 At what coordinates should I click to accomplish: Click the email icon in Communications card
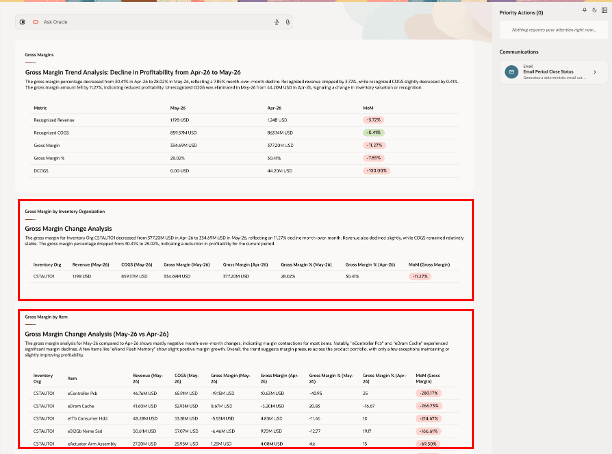point(511,72)
